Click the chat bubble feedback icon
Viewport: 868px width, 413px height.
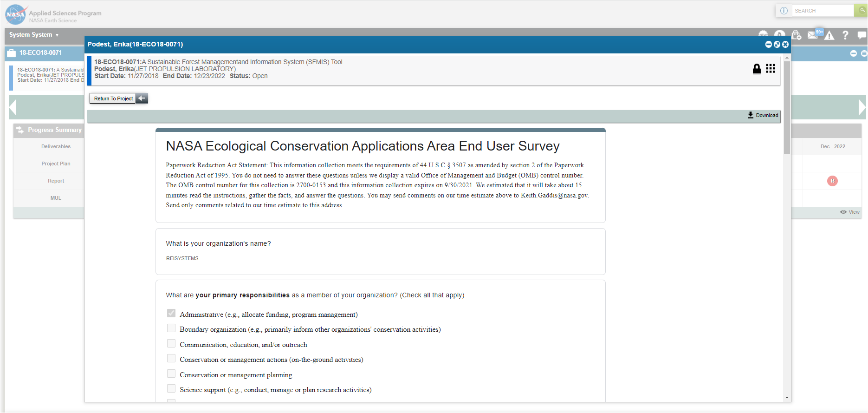pos(862,35)
